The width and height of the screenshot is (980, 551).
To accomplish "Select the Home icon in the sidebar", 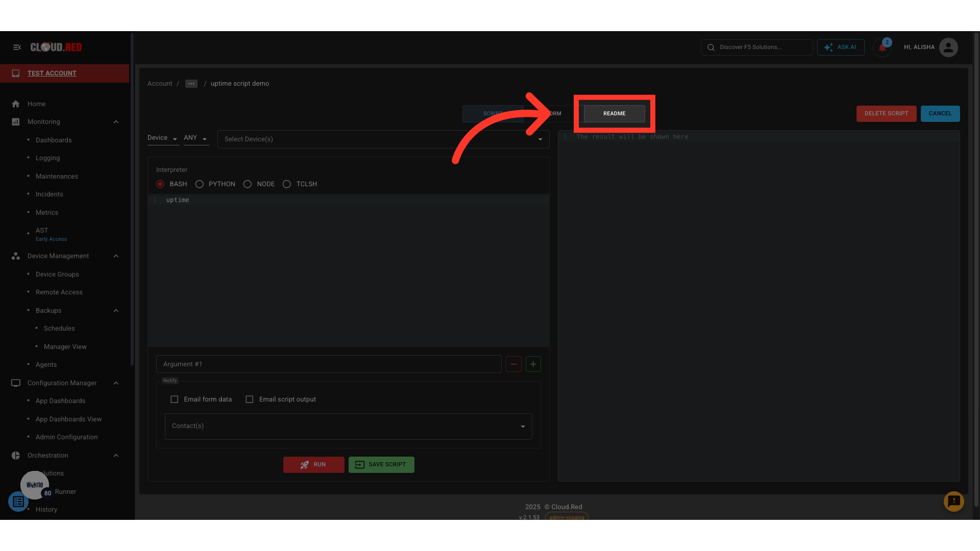I will pos(16,104).
